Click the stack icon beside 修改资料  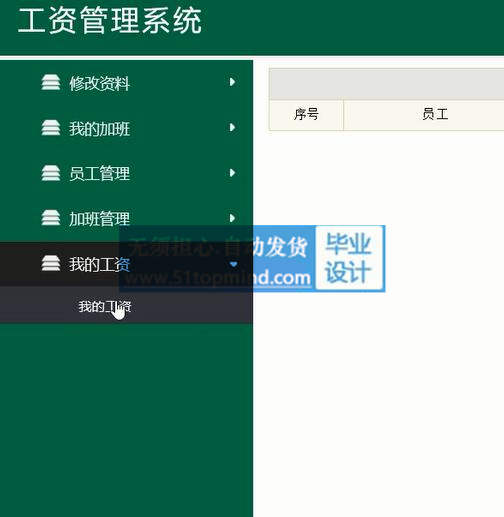[x=51, y=82]
